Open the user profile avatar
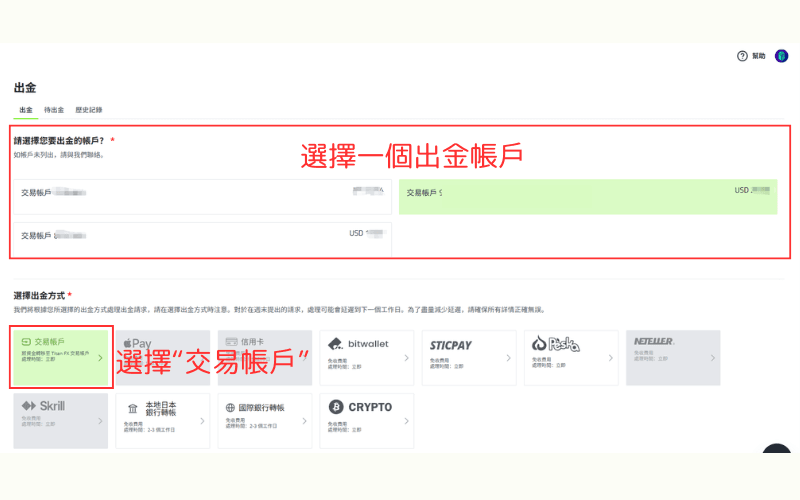 [782, 56]
